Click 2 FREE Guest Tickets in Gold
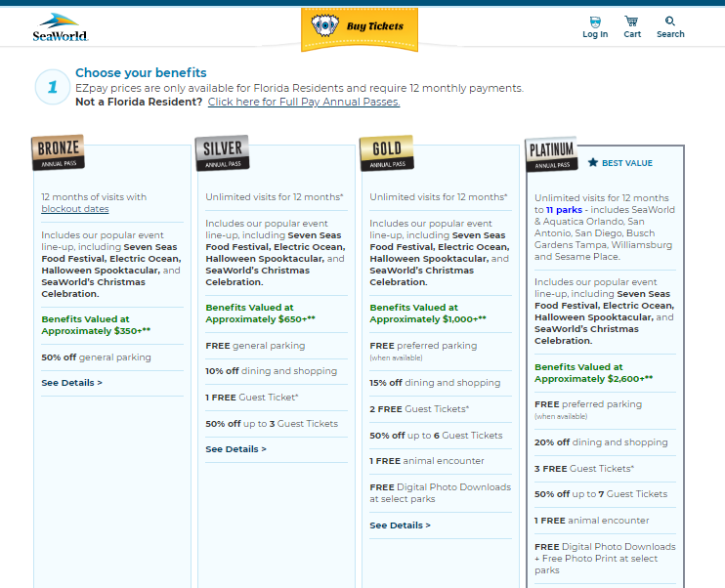Viewport: 725px width, 588px height. (x=419, y=409)
